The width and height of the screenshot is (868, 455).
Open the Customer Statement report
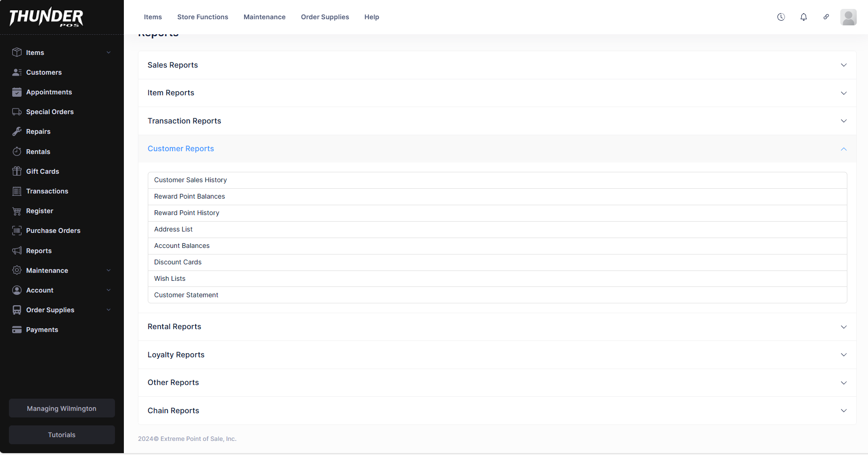186,295
